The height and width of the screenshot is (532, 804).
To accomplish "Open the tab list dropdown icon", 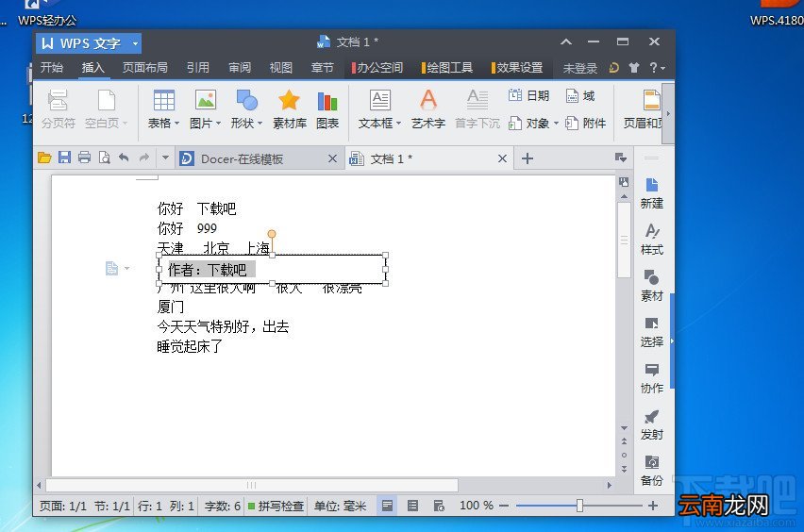I will 620,158.
